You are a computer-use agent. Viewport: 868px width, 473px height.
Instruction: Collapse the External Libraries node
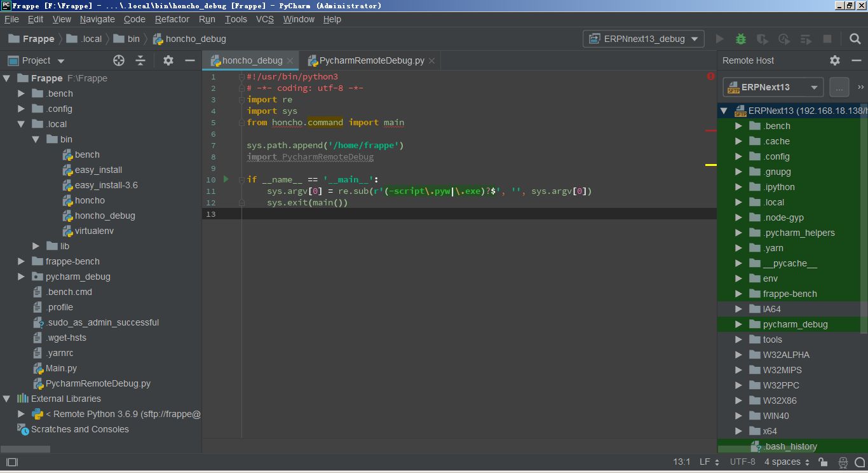click(6, 399)
